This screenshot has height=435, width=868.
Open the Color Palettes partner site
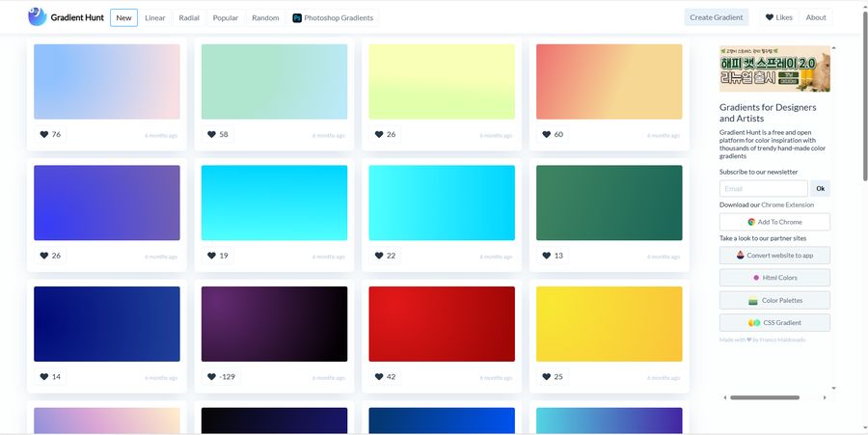(774, 301)
